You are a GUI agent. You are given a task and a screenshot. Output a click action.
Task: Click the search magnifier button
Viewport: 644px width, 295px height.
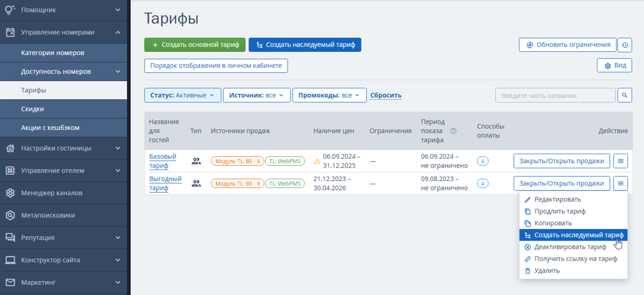click(x=625, y=95)
